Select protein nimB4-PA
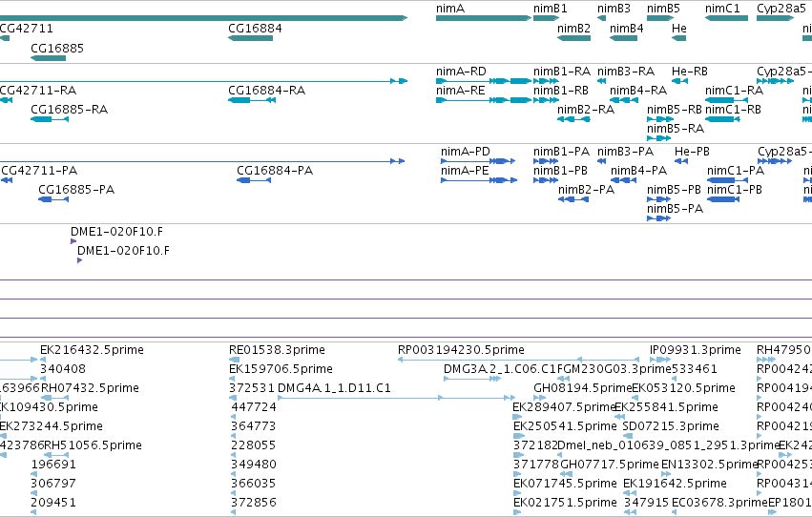This screenshot has height=517, width=812. coord(623,180)
